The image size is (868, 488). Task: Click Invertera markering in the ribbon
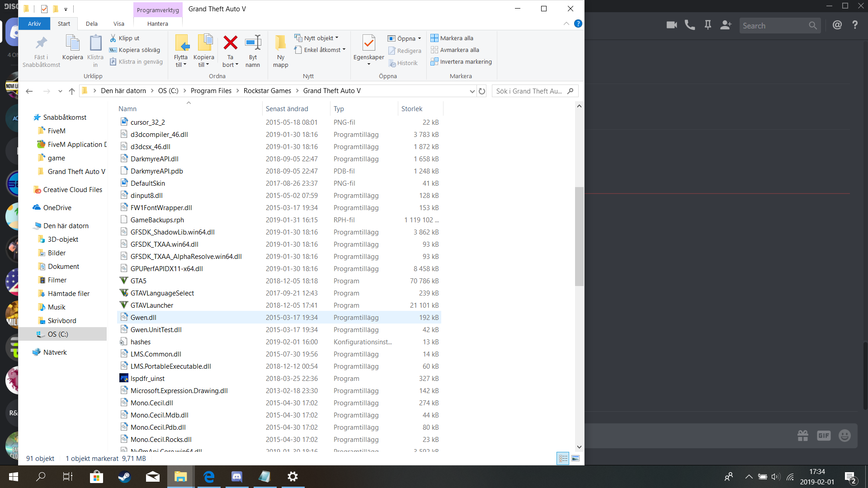[x=461, y=62]
